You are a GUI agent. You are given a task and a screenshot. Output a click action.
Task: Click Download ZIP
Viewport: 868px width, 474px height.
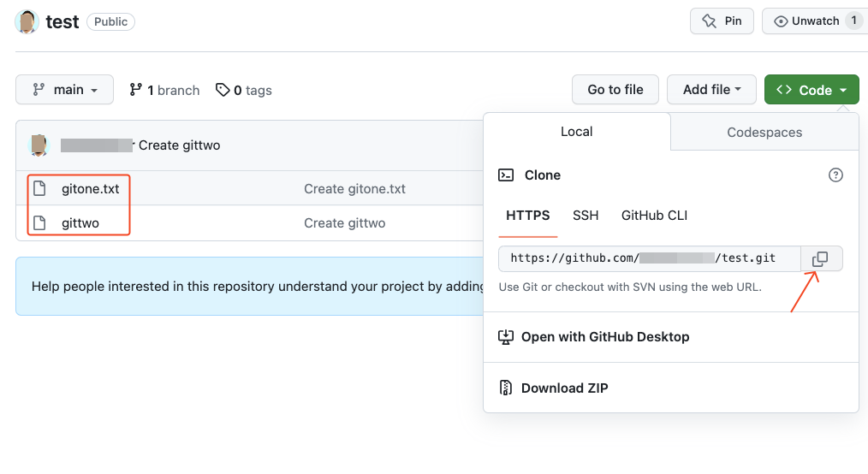564,388
